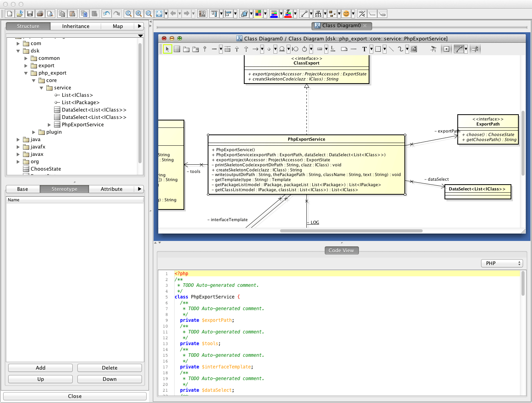This screenshot has width=532, height=403.
Task: Collapse the php_export tree folder
Action: pyautogui.click(x=26, y=73)
